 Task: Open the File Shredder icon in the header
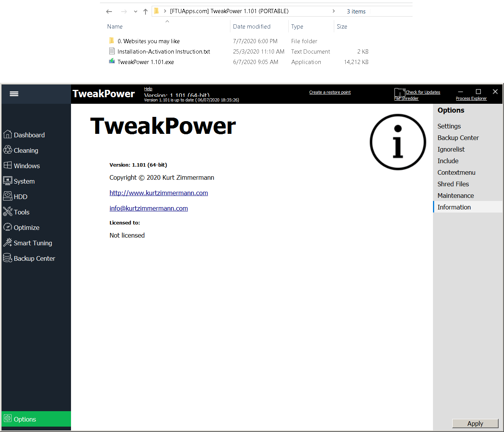point(399,94)
